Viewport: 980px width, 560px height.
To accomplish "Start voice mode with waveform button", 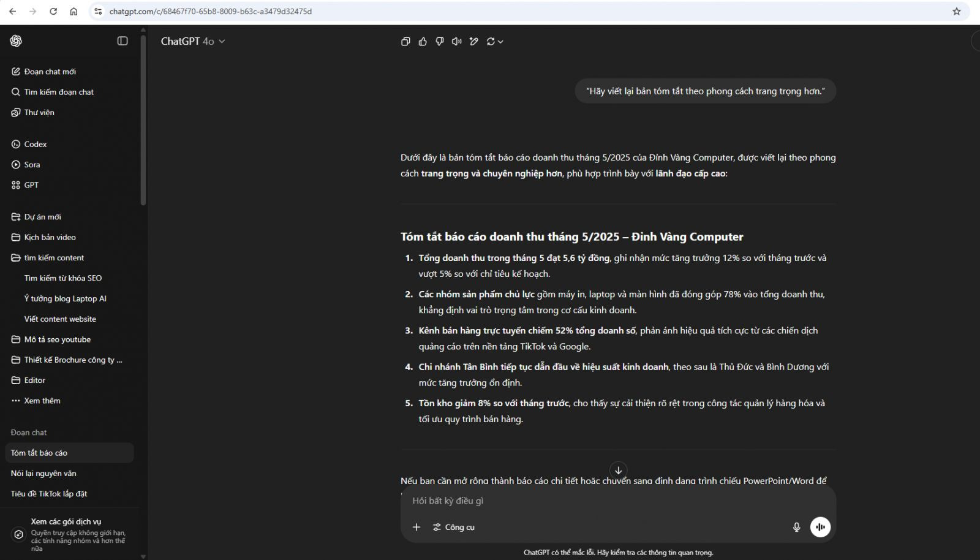I will point(820,527).
